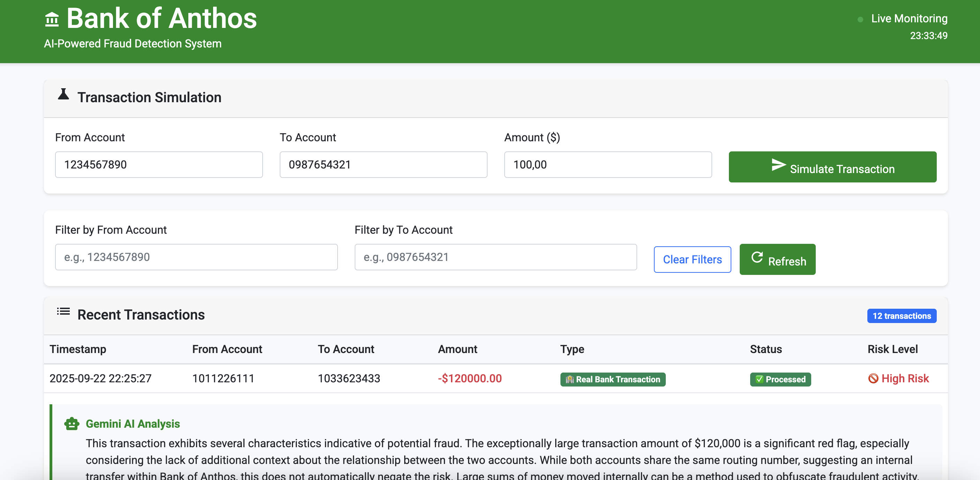Click into the To Account input
Screen dimensions: 980x480
(x=383, y=165)
